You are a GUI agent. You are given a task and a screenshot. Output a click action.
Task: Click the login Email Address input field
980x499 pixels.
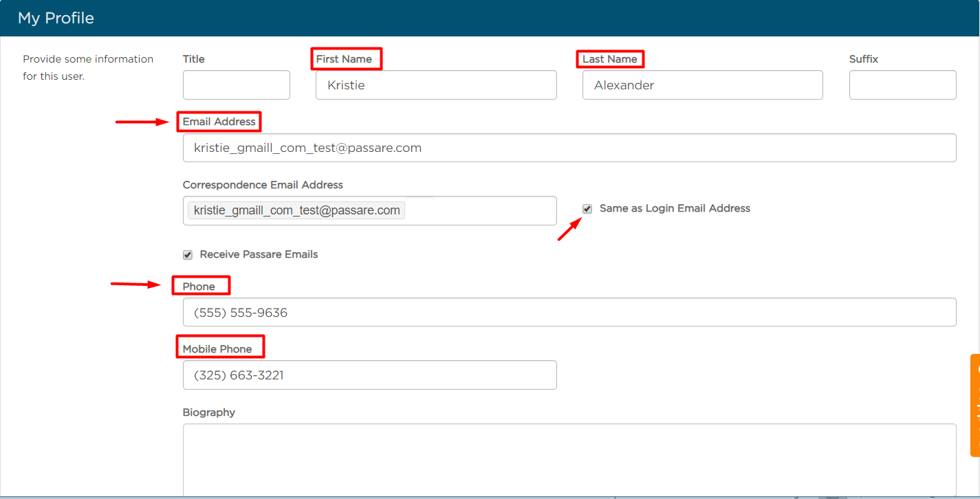click(x=569, y=148)
